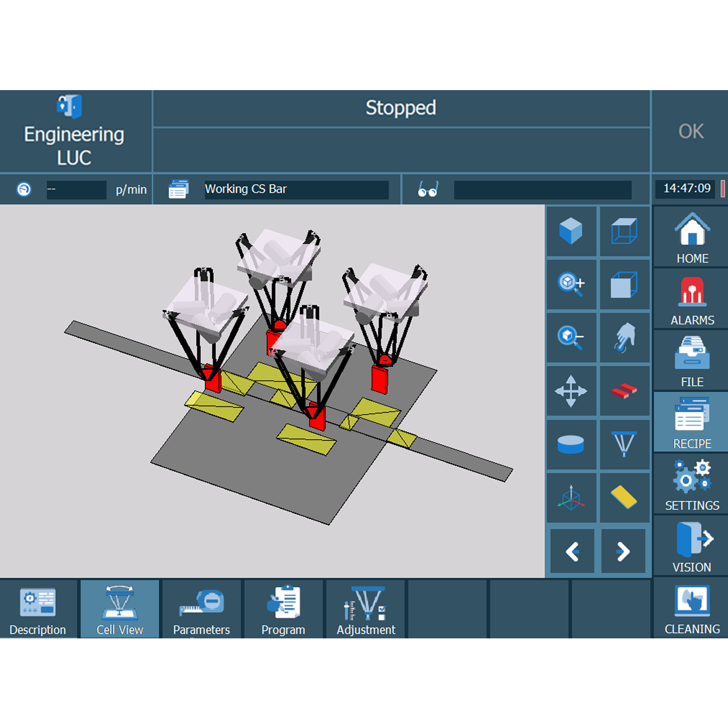Select the wireframe cube view icon
Viewport: 728px width, 728px height.
tap(624, 231)
